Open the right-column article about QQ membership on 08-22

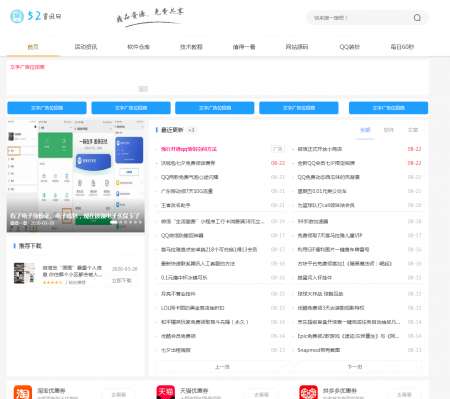coord(326,163)
